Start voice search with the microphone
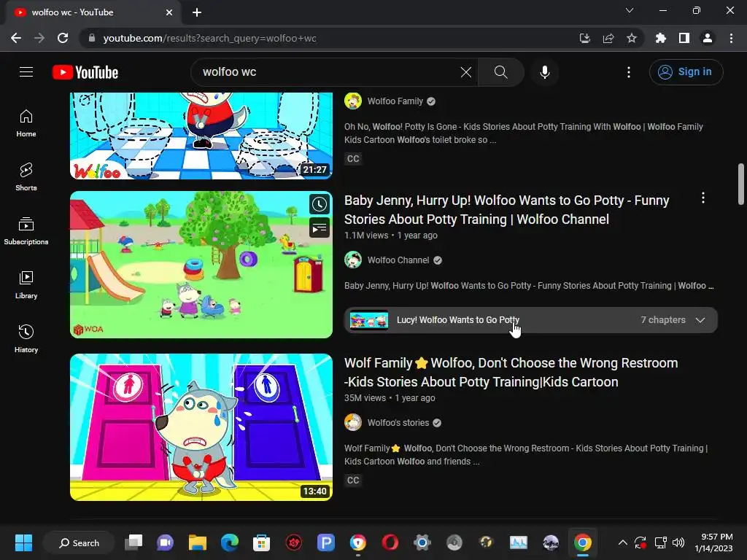This screenshot has height=560, width=747. pyautogui.click(x=544, y=72)
